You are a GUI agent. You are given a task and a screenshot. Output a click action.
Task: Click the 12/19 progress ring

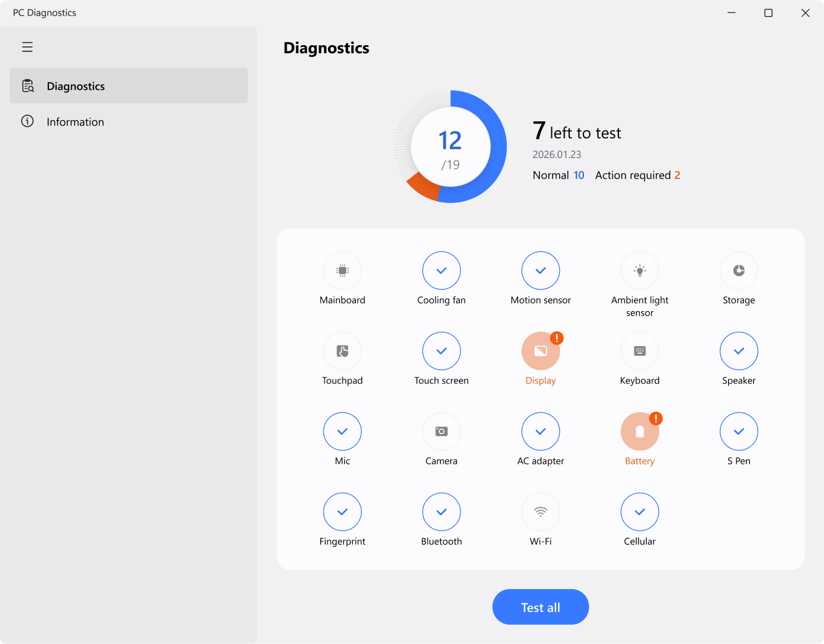451,147
